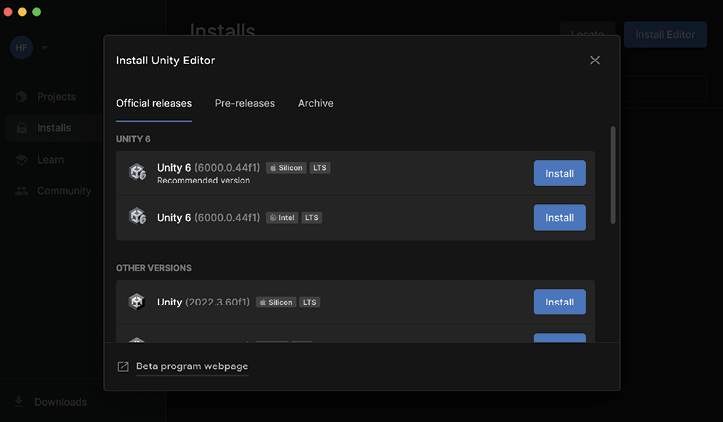Screen dimensions: 723x422
Task: Click the UNITY 6 section heading
Action: pos(133,139)
